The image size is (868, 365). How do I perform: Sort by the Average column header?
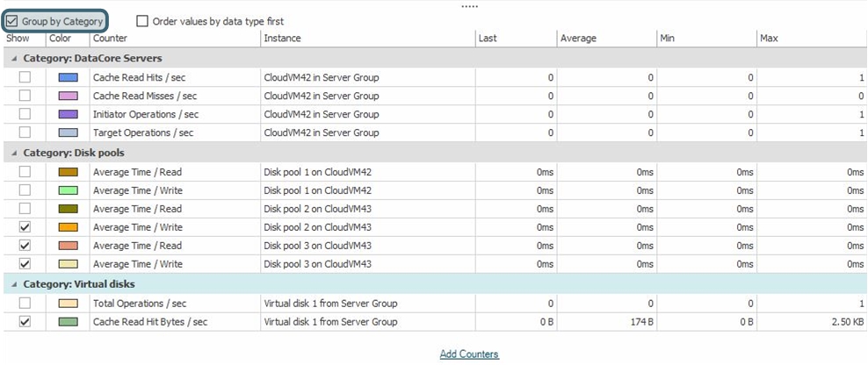[x=606, y=39]
